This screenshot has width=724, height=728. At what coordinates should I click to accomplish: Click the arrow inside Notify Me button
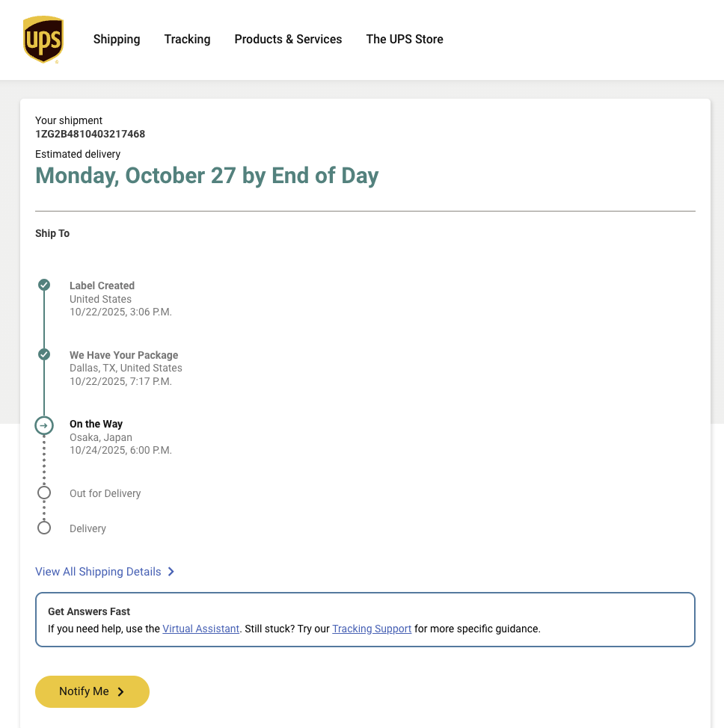[x=121, y=692]
